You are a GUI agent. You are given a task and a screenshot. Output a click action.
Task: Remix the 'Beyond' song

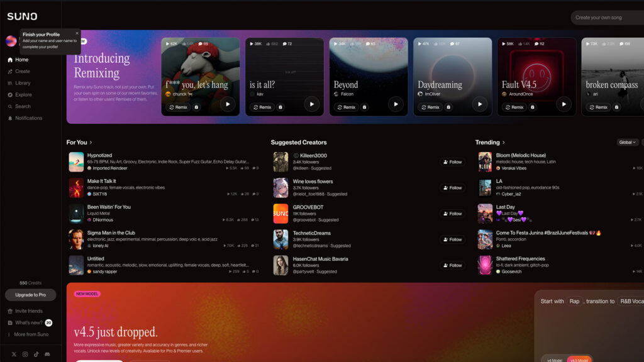click(347, 107)
